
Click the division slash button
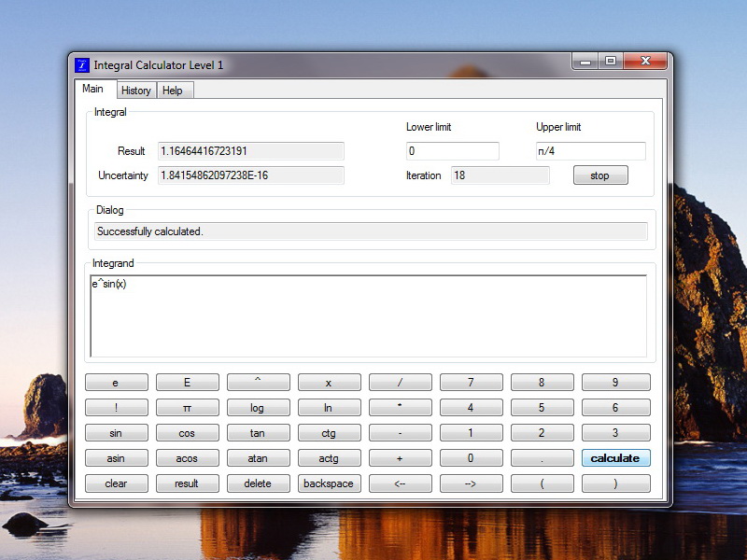click(401, 383)
